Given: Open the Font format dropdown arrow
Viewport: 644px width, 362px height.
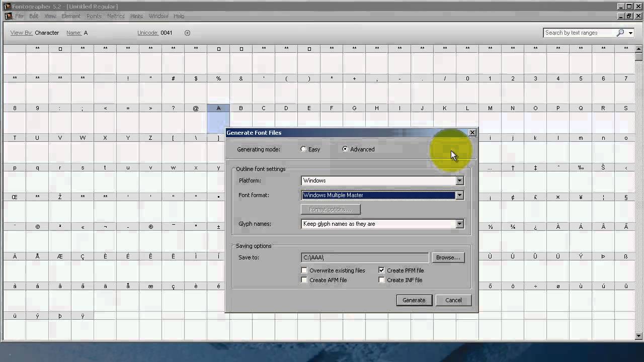Looking at the screenshot, I should pyautogui.click(x=459, y=195).
